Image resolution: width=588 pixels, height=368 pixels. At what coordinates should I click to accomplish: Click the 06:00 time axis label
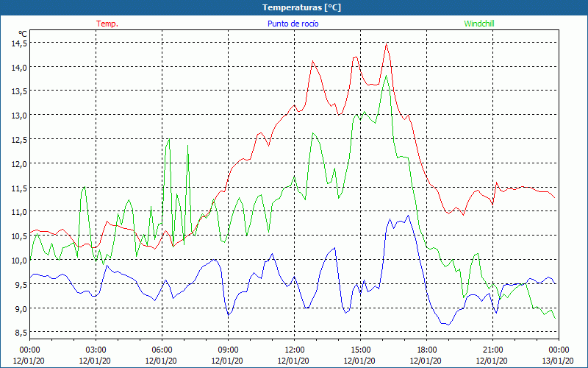pyautogui.click(x=162, y=350)
